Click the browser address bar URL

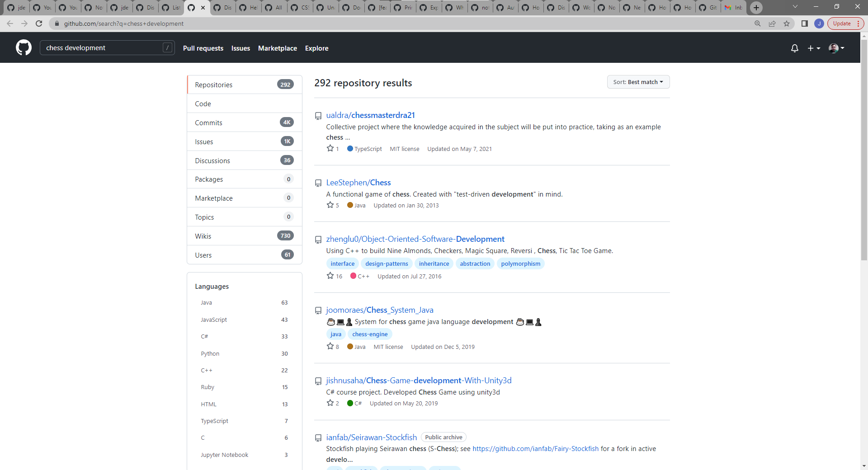pyautogui.click(x=124, y=23)
